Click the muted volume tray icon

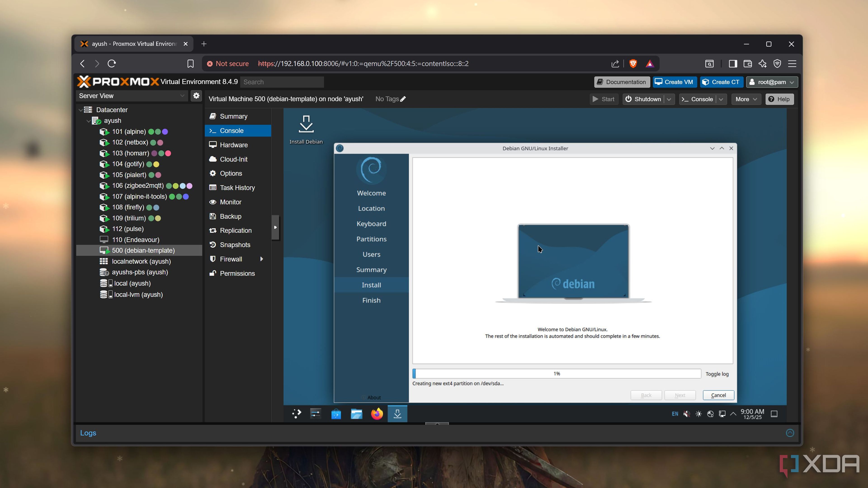686,414
